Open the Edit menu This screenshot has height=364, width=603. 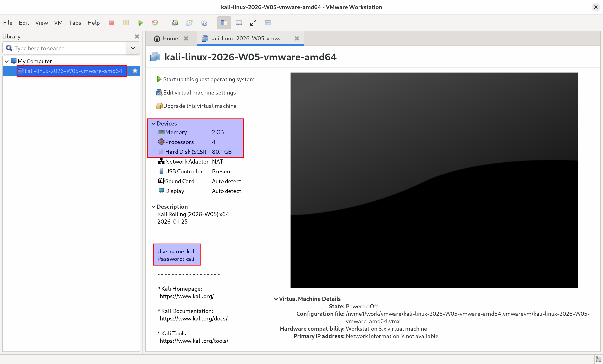24,23
